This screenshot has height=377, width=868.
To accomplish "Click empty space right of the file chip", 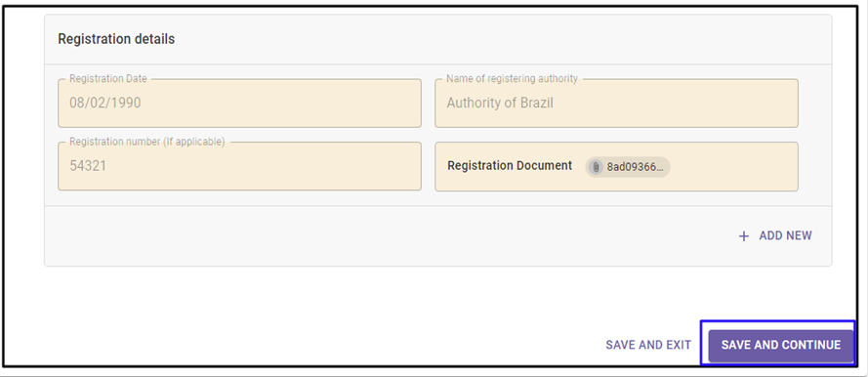I will (733, 167).
